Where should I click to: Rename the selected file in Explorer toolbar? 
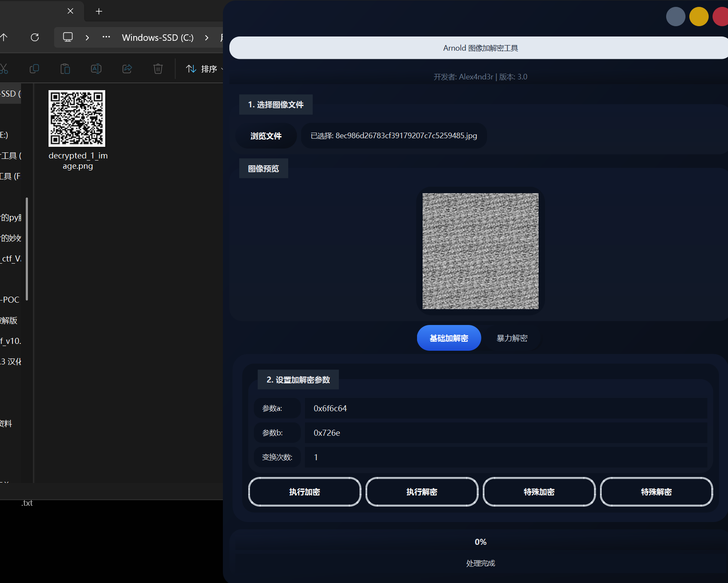[96, 69]
